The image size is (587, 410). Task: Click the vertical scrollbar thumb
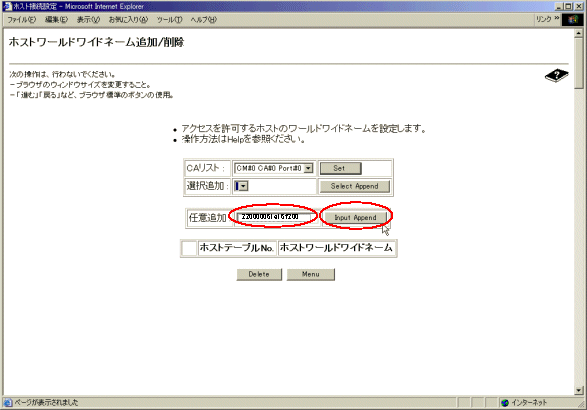579,63
